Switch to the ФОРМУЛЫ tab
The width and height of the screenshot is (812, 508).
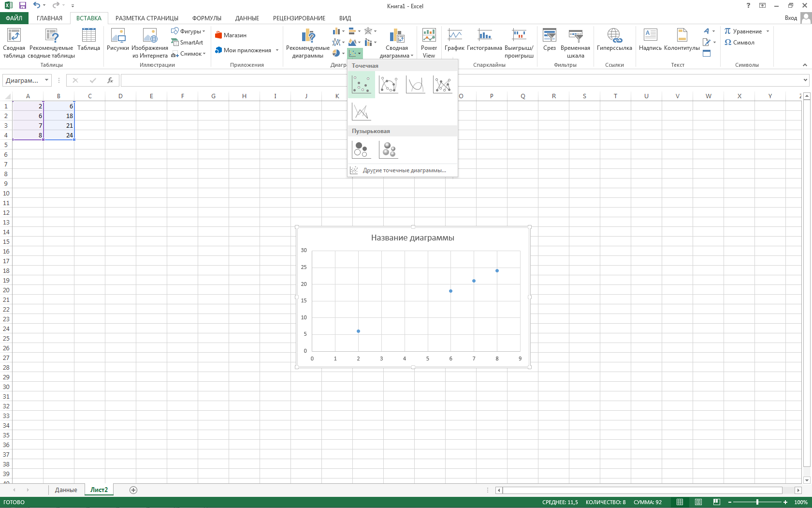tap(207, 18)
